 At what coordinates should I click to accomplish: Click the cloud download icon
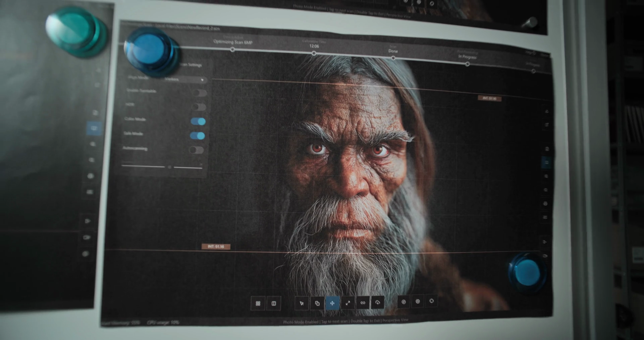pyautogui.click(x=378, y=303)
